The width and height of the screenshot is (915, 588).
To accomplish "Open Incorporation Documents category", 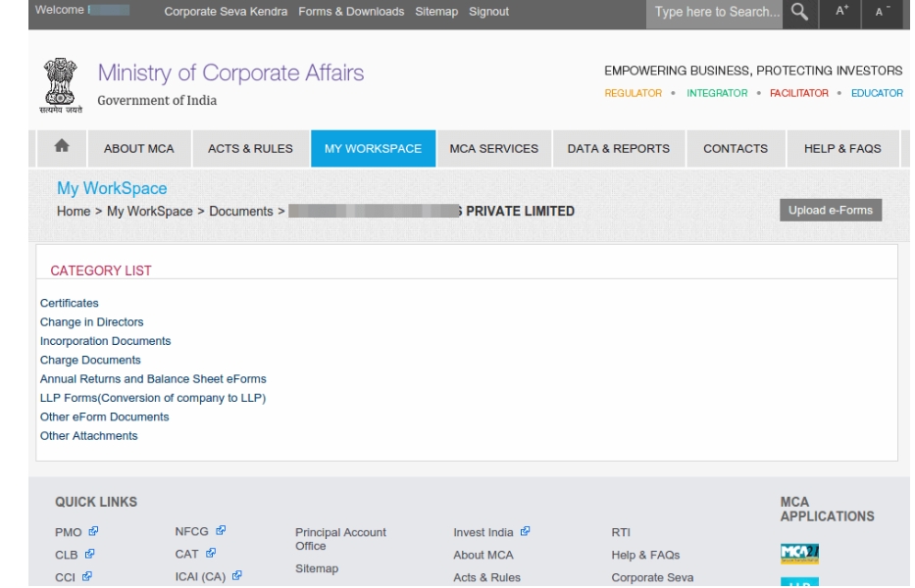I will (x=106, y=341).
